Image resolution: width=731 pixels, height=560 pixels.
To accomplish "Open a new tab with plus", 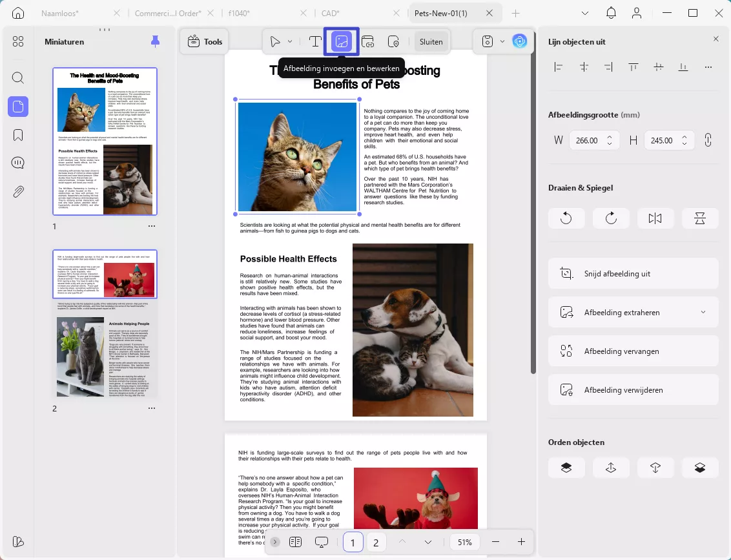I will tap(515, 13).
